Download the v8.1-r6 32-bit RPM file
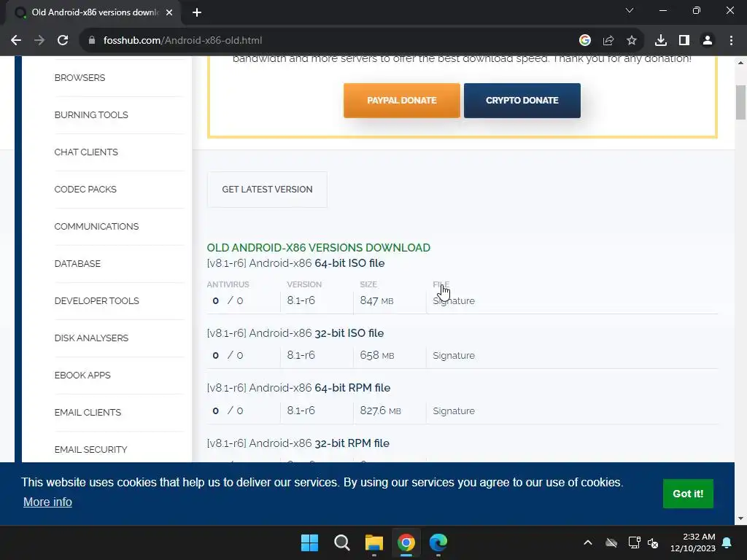Viewport: 747px width, 560px height. [x=298, y=443]
